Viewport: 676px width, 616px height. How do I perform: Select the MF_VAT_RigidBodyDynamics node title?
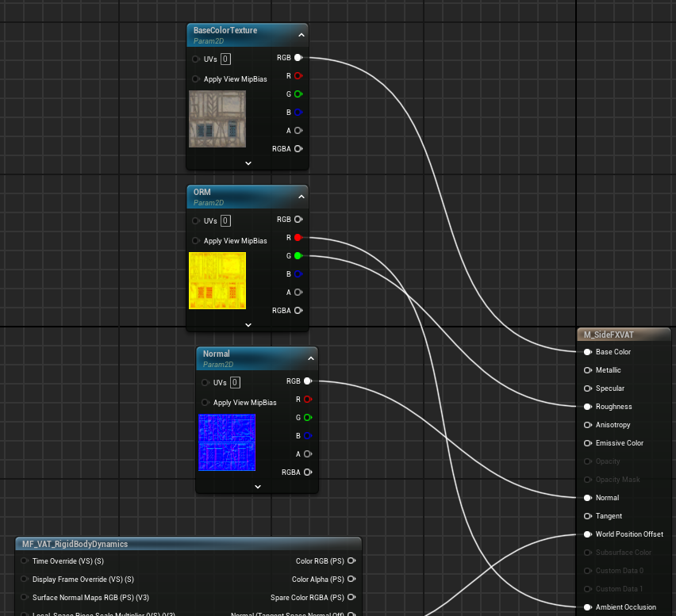pos(75,544)
